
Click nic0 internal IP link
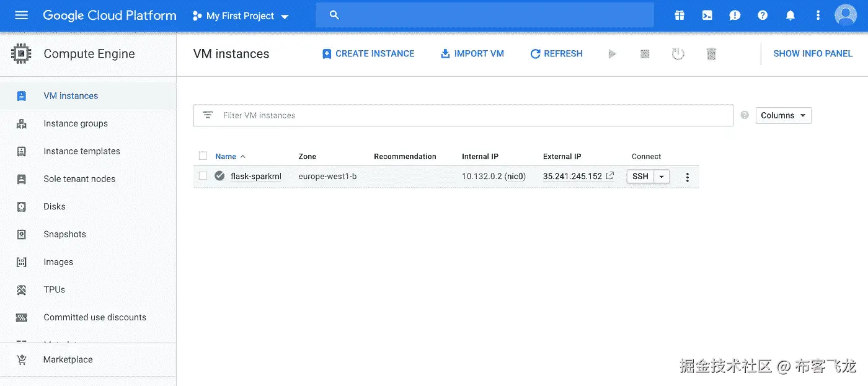(x=515, y=177)
